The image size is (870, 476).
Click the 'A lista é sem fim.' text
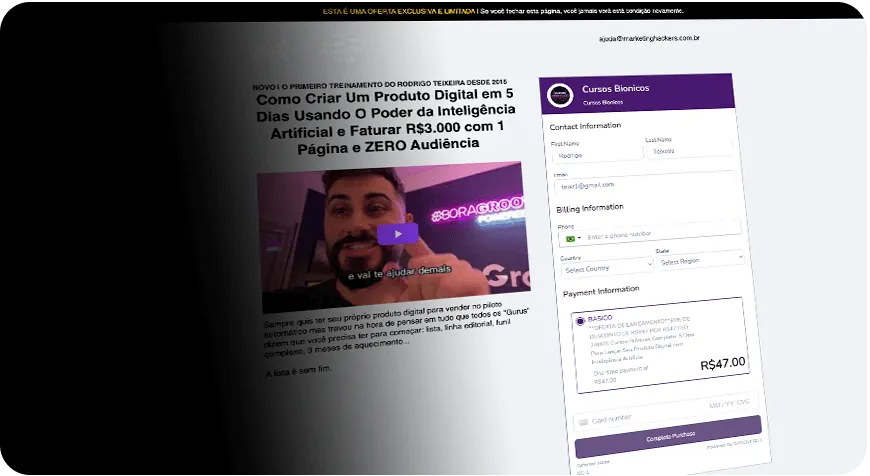click(299, 371)
